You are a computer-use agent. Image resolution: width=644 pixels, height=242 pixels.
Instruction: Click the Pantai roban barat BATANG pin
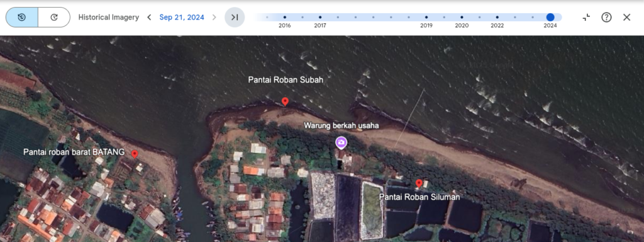135,154
